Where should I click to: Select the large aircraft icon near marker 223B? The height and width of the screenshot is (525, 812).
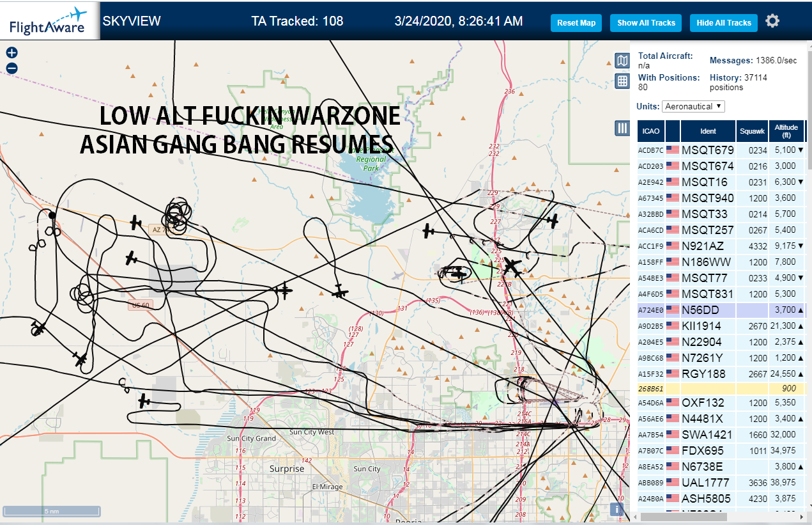[512, 266]
